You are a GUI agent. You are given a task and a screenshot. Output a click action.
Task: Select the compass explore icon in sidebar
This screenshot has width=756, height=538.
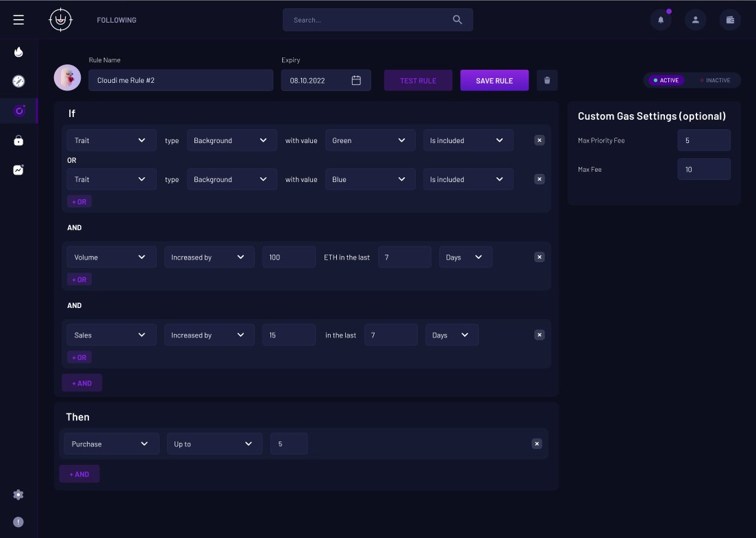coord(18,81)
